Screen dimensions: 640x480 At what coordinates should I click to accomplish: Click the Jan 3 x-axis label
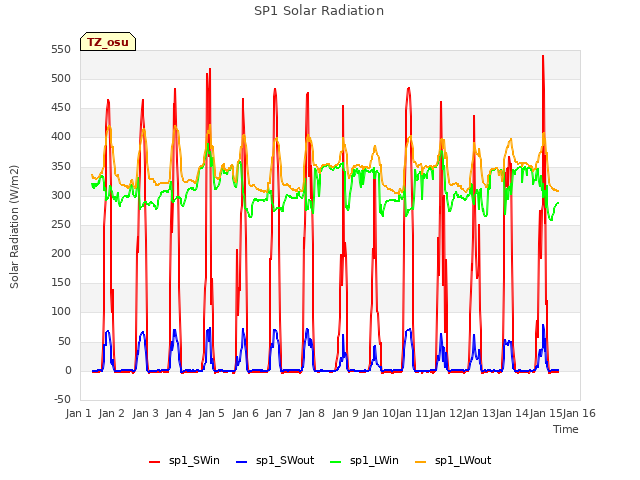coord(145,413)
